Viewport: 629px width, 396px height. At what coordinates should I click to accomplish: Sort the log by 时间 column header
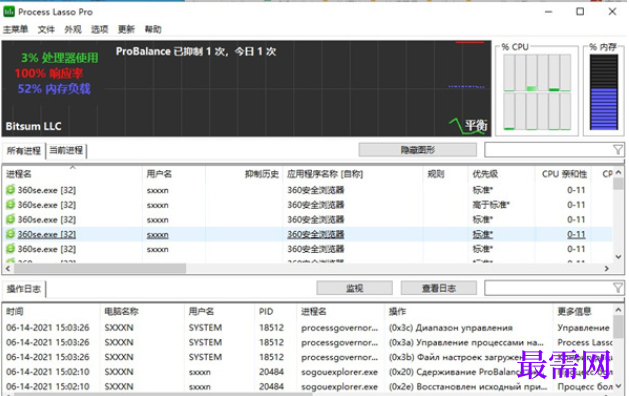pos(51,311)
